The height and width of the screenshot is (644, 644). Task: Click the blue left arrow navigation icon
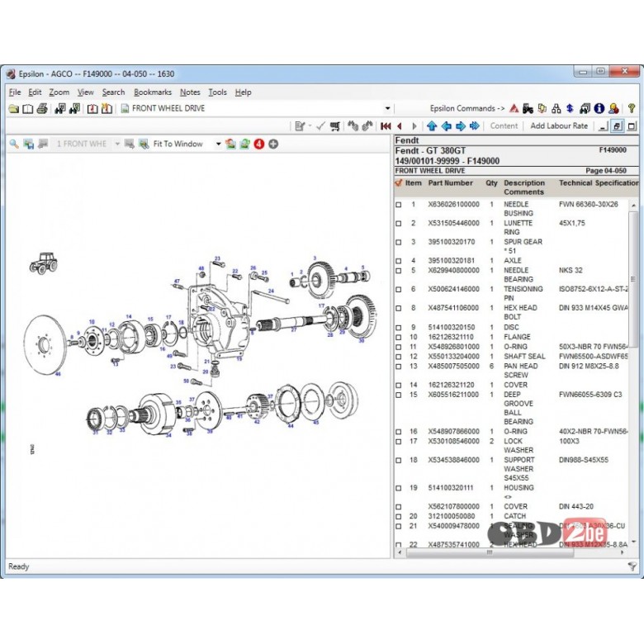click(446, 126)
